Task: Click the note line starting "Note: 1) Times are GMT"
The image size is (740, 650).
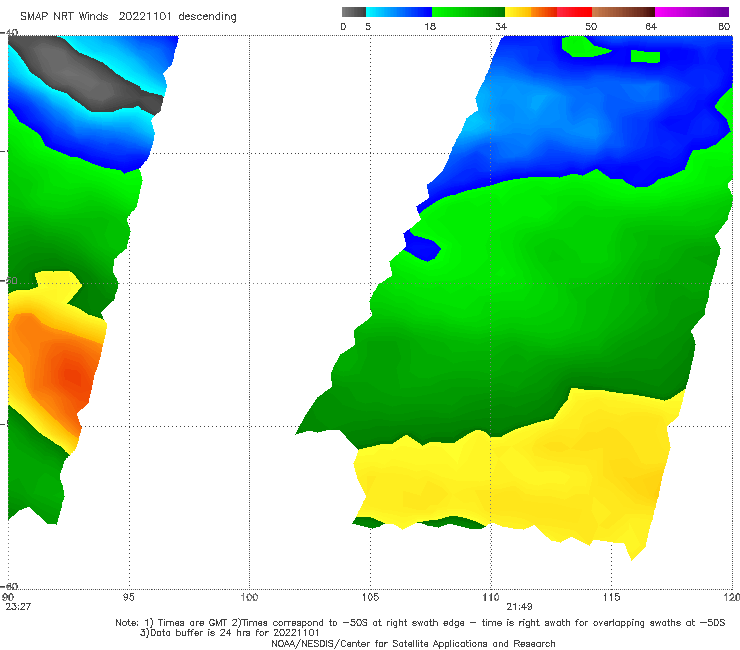Action: click(420, 623)
